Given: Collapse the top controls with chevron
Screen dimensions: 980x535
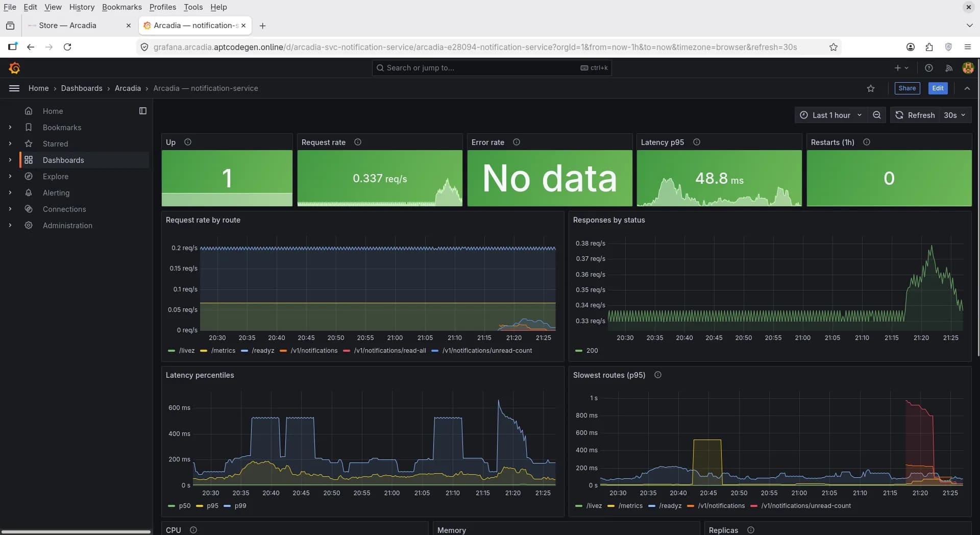Looking at the screenshot, I should [967, 88].
